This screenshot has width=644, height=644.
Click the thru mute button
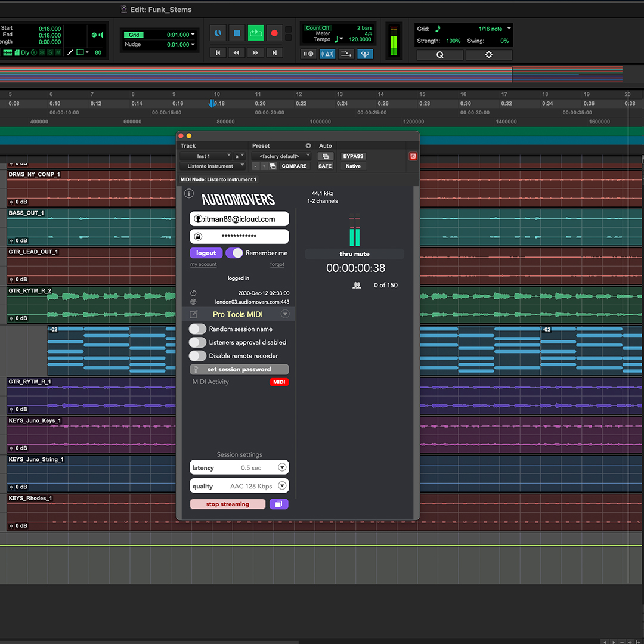point(354,254)
